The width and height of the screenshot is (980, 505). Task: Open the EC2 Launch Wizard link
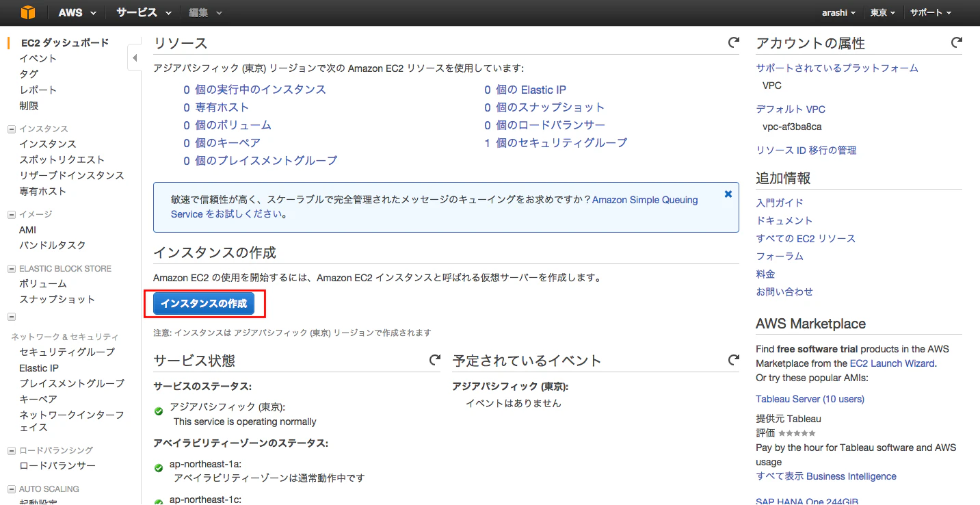click(892, 363)
